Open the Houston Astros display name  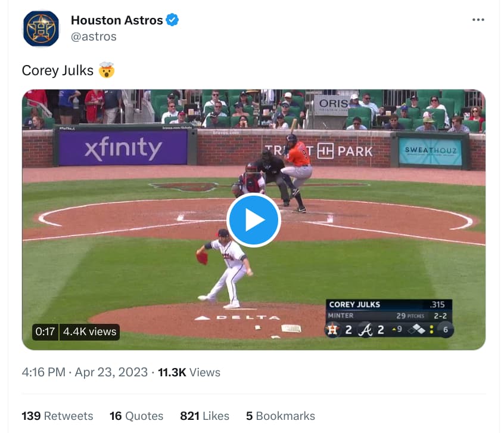point(117,20)
